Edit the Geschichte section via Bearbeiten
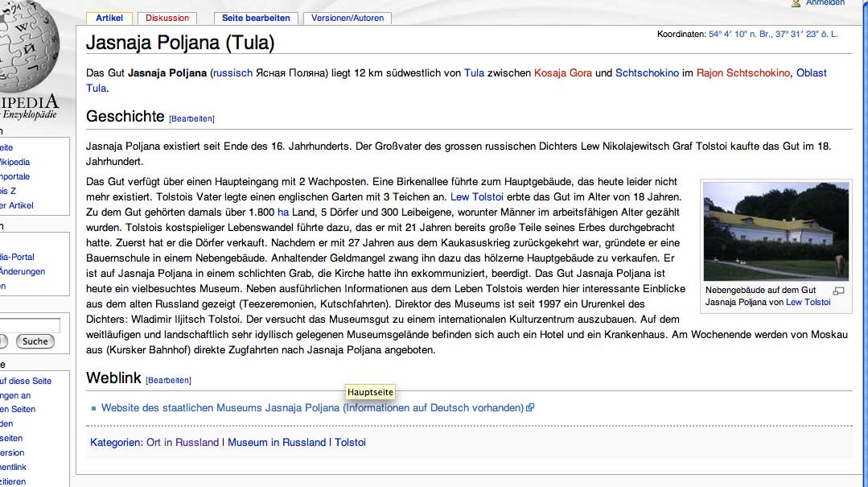Screen dimensions: 868x487 pos(191,119)
